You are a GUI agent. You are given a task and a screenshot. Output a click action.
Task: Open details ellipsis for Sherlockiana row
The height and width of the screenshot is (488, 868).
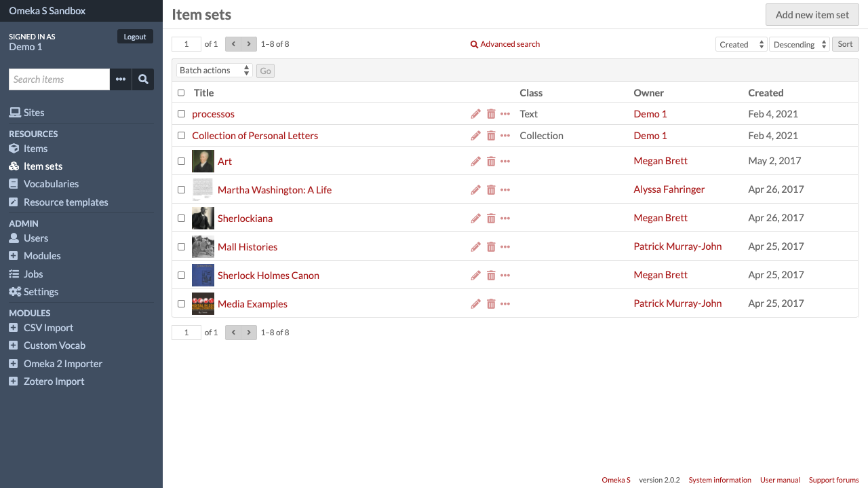(505, 219)
